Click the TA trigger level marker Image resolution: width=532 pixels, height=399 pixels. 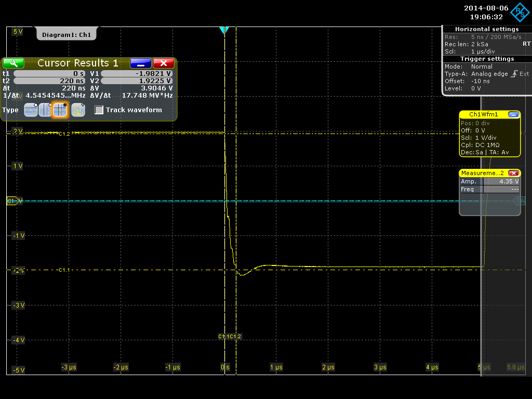point(519,201)
